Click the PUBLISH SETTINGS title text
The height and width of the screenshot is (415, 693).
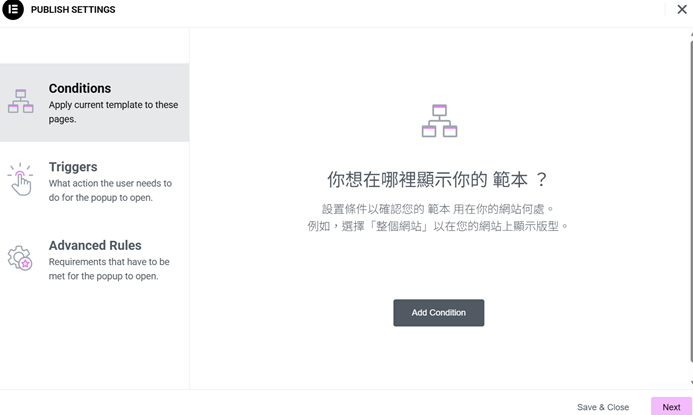[73, 10]
